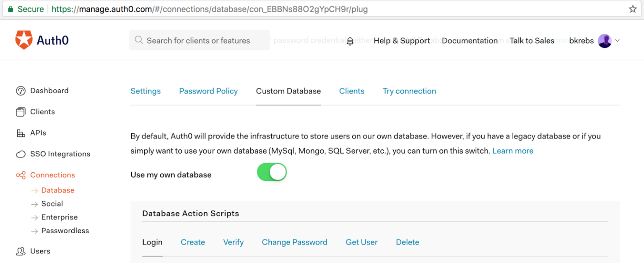Disable the Use my own database toggle

272,172
